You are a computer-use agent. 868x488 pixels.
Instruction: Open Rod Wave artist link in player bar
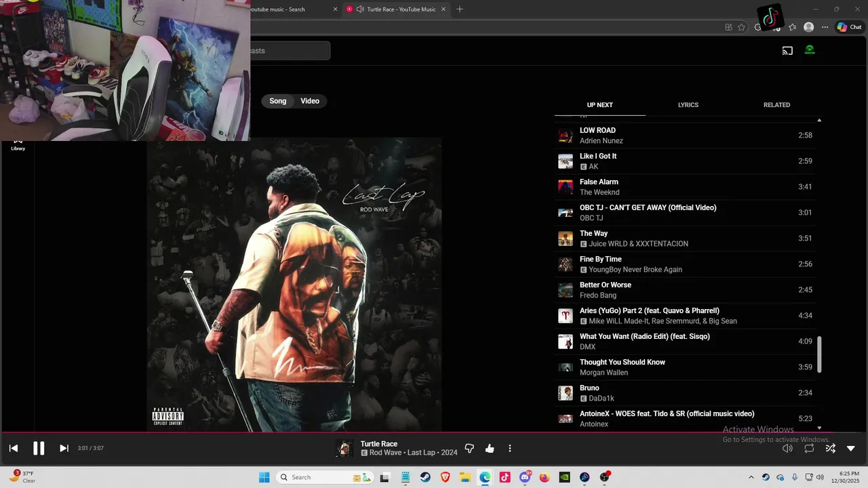[385, 453]
